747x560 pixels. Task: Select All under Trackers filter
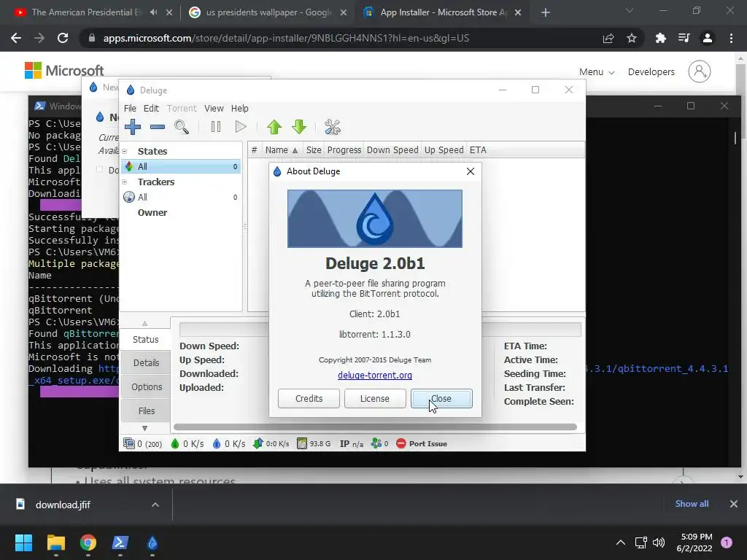pyautogui.click(x=181, y=197)
